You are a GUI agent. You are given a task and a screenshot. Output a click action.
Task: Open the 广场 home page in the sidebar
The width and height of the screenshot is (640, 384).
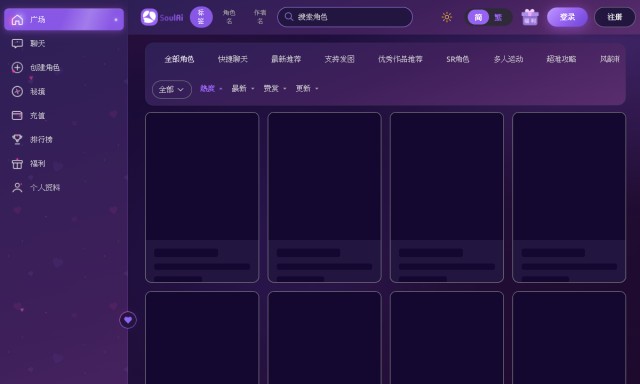point(64,19)
